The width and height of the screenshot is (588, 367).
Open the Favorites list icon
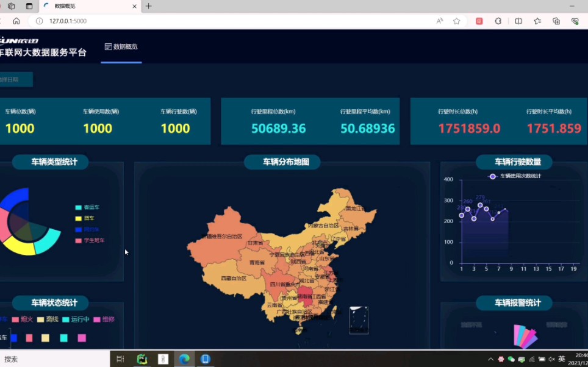[x=537, y=21]
